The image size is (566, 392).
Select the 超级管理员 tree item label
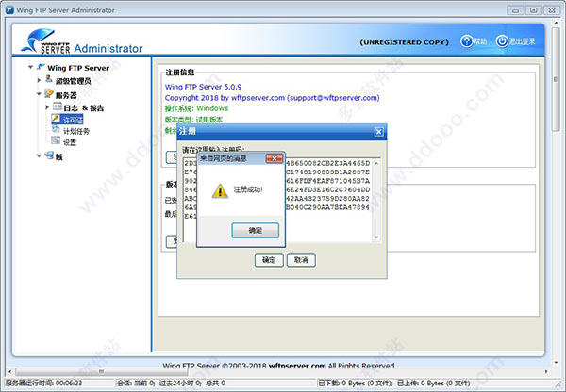[x=73, y=81]
